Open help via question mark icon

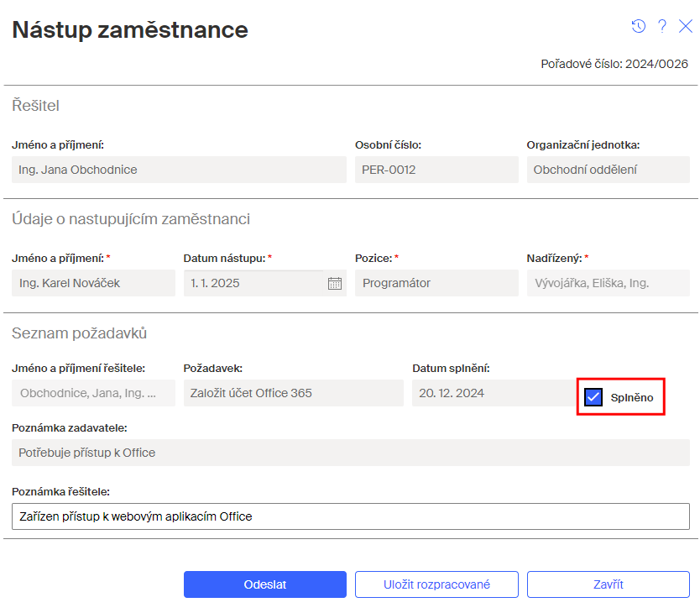point(662,26)
